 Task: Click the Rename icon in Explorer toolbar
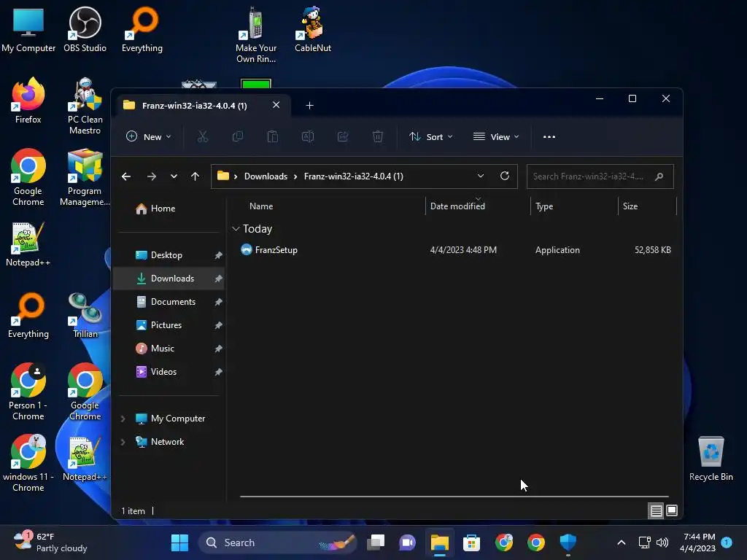click(x=308, y=136)
